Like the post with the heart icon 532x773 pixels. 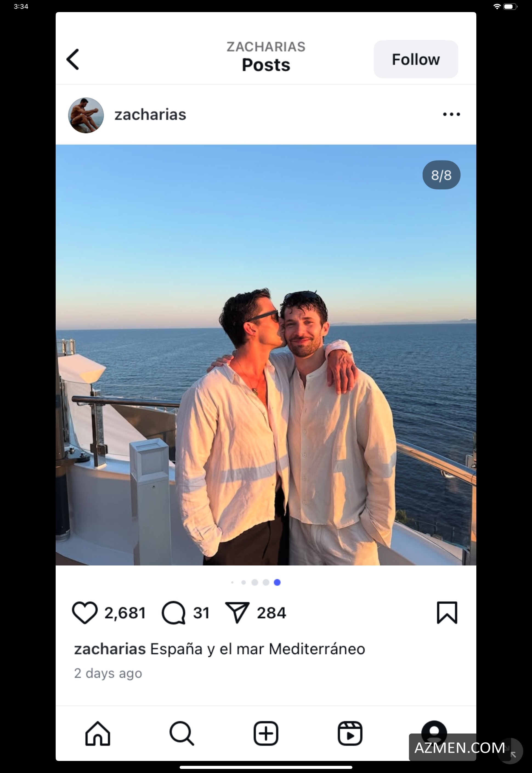pyautogui.click(x=85, y=613)
